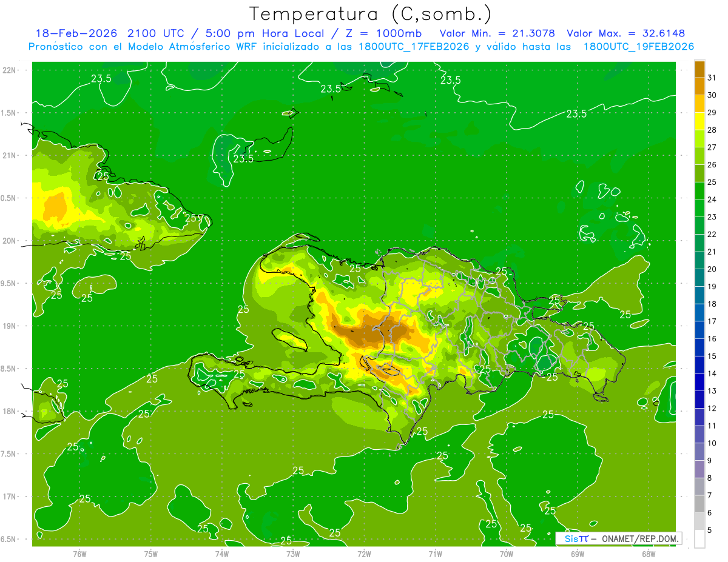Click the "71W" longitude axis label
728x562 pixels.
click(435, 554)
